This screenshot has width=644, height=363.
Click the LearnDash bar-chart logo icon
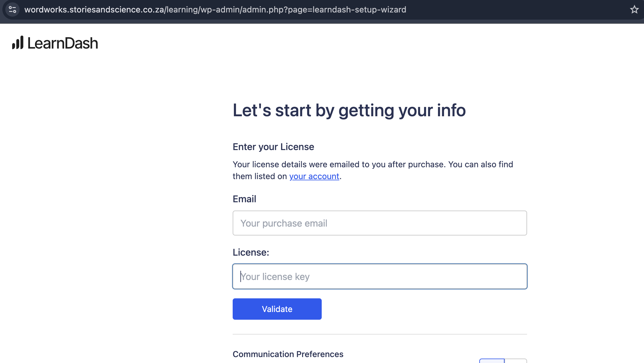18,43
